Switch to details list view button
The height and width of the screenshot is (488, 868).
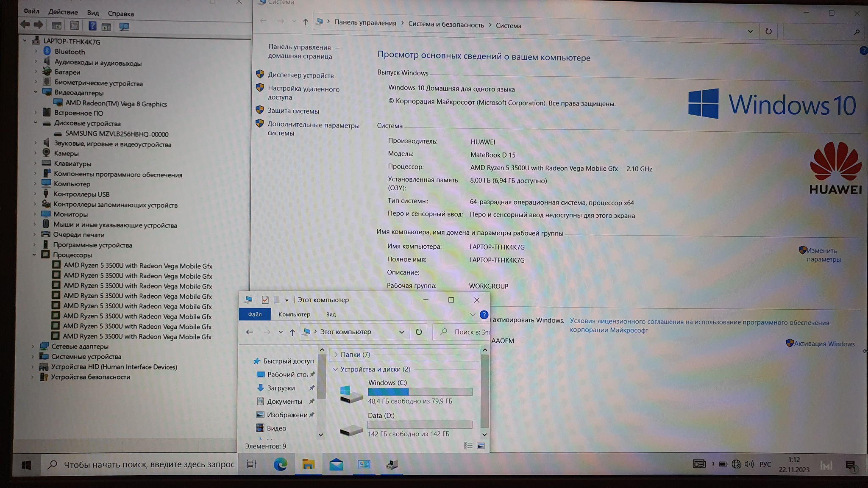point(468,446)
